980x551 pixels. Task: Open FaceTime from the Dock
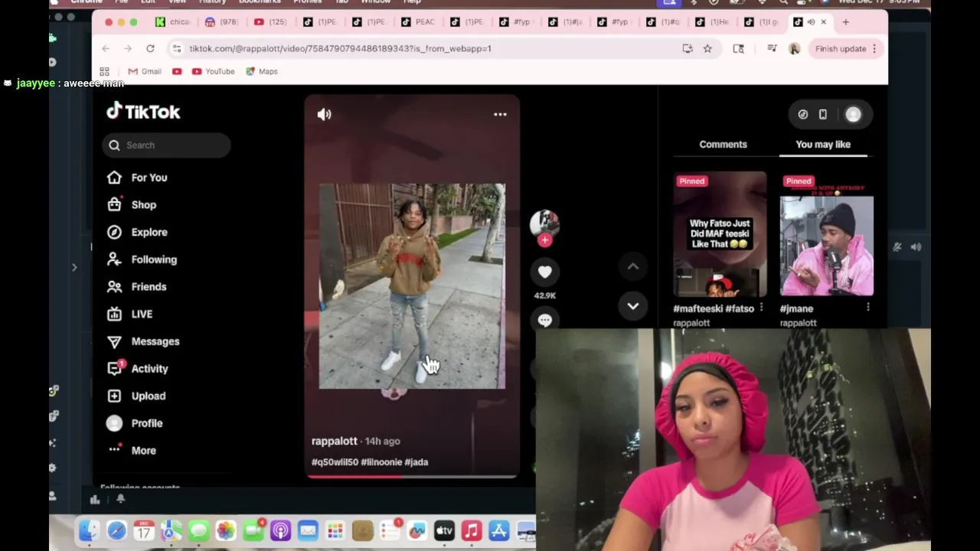253,530
